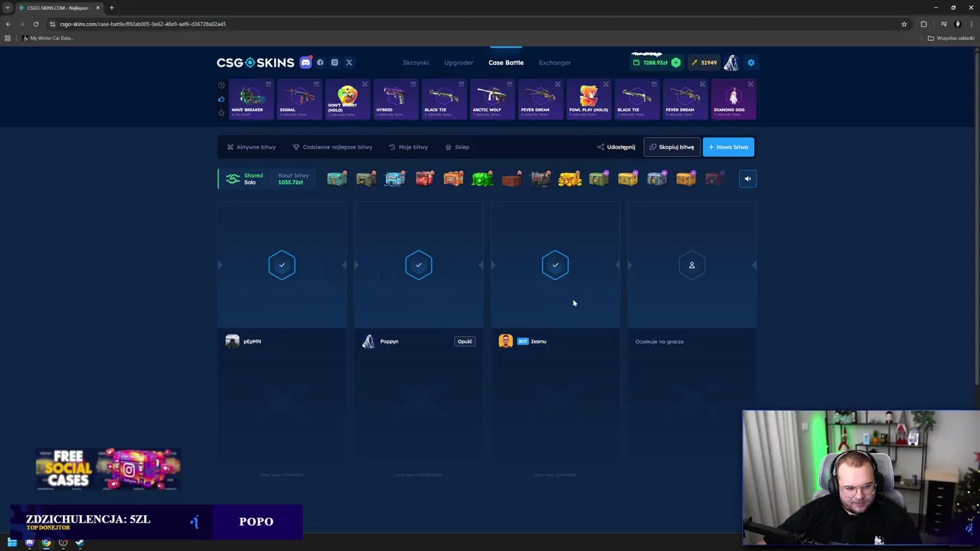
Task: Switch to Case Battle tab
Action: (x=506, y=63)
